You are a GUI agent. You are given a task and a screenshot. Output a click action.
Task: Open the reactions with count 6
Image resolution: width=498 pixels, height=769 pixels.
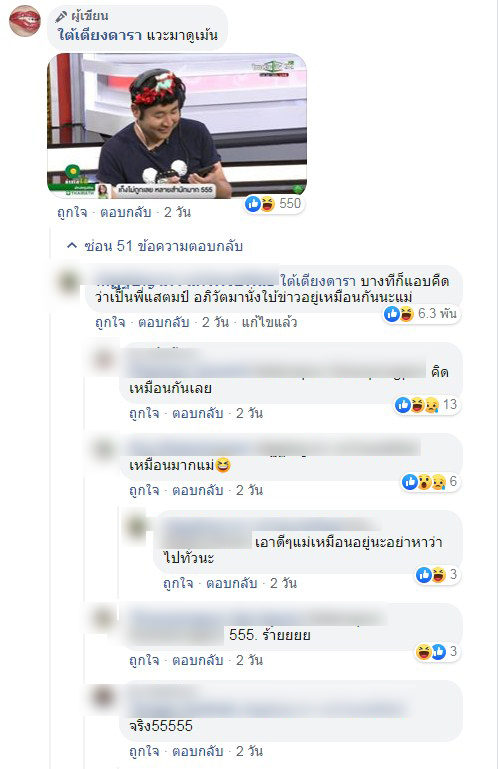(430, 482)
